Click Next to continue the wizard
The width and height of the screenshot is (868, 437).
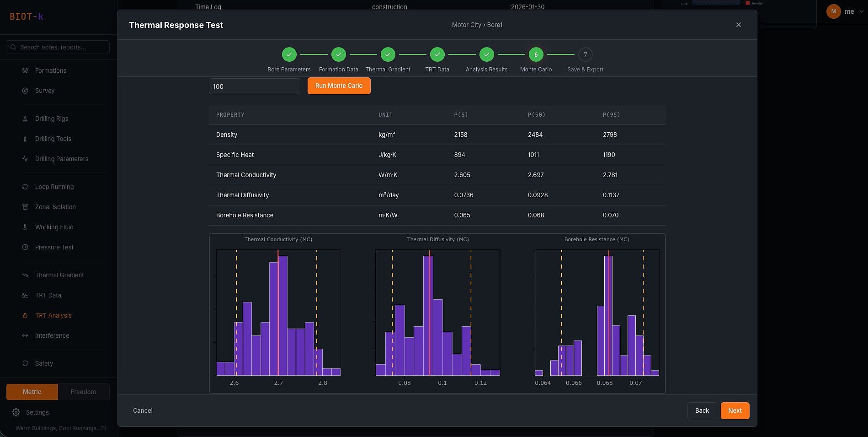pyautogui.click(x=735, y=410)
